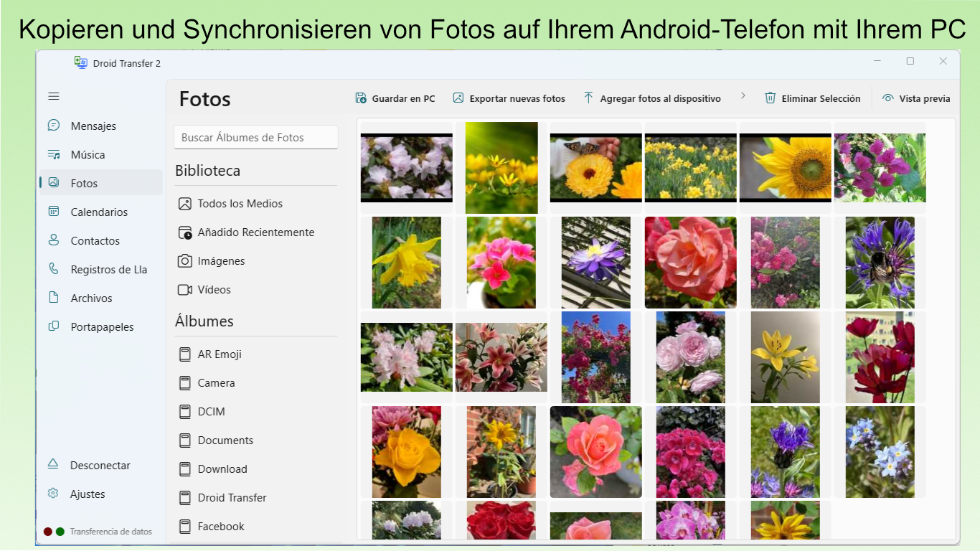Click the Contactos person icon

[x=53, y=240]
